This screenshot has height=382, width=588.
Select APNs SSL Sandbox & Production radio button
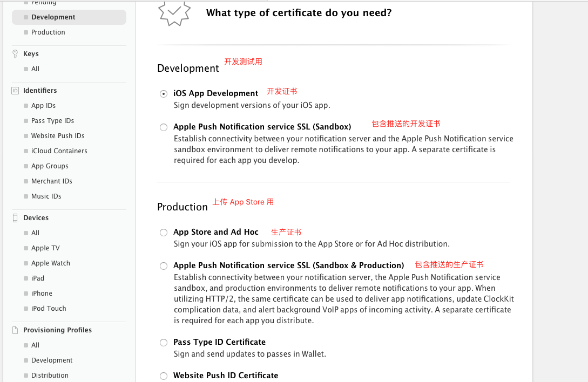(164, 266)
